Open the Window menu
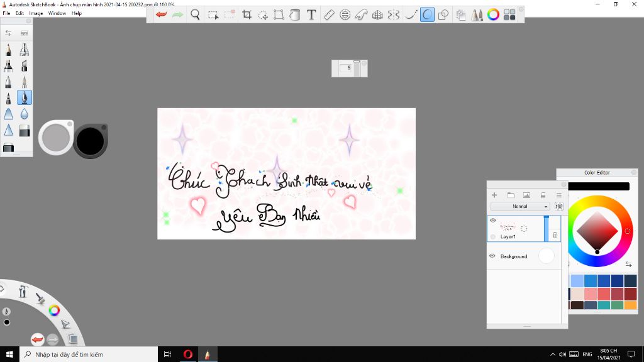 click(57, 13)
